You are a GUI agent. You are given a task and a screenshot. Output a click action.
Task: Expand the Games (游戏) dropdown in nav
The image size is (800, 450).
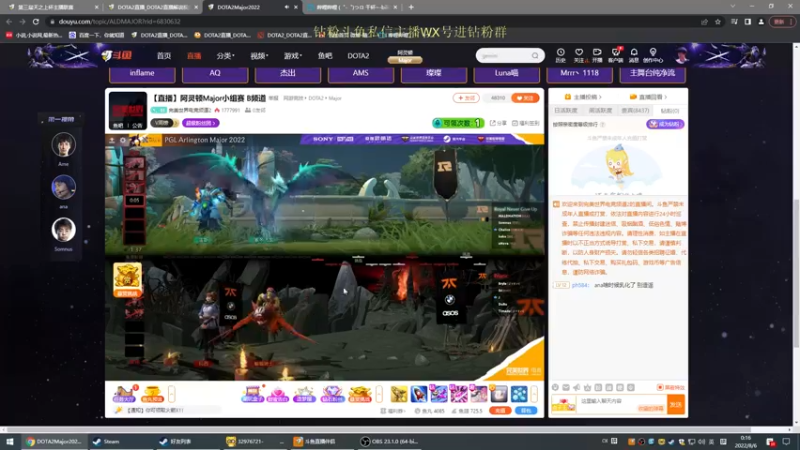293,56
